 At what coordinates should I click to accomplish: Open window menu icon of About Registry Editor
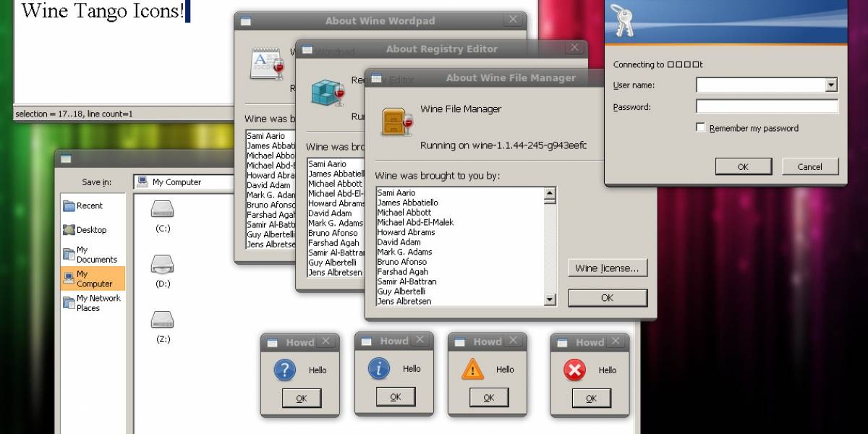point(307,49)
